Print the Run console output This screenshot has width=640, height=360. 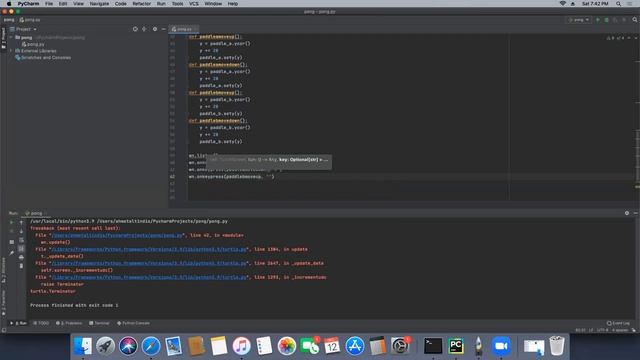click(21, 258)
